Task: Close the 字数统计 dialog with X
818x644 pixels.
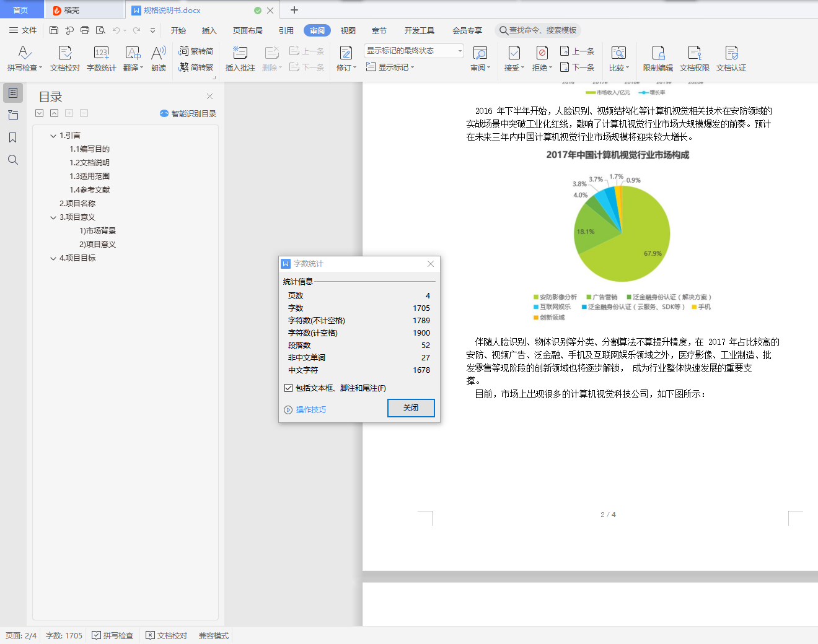Action: (431, 264)
